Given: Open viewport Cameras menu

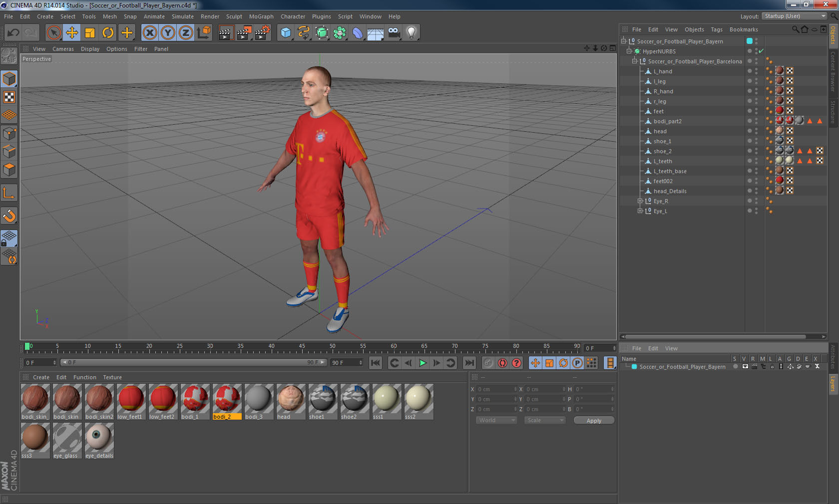Looking at the screenshot, I should [63, 49].
